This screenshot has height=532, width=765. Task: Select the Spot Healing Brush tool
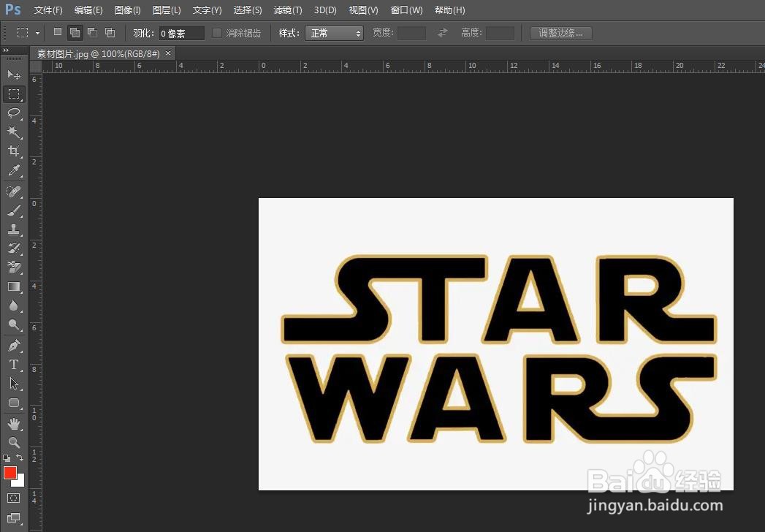click(14, 191)
